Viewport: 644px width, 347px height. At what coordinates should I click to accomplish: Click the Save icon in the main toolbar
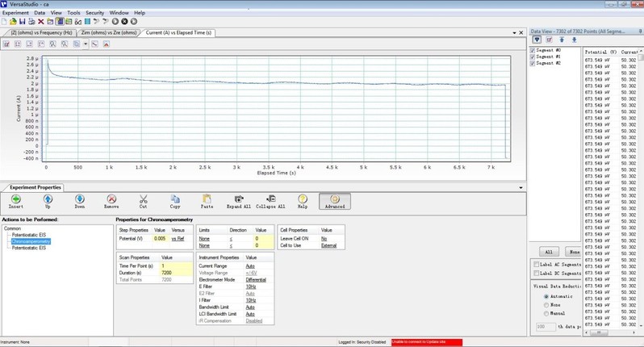(23, 22)
